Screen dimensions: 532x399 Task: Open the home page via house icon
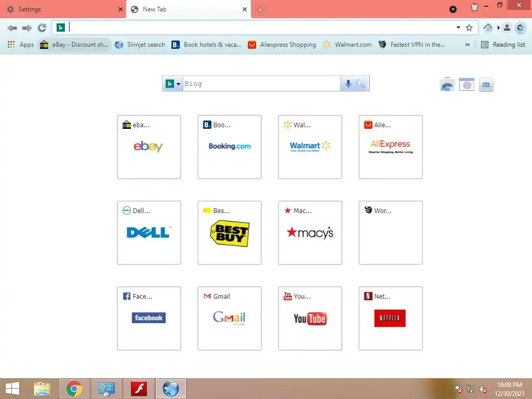(x=488, y=28)
